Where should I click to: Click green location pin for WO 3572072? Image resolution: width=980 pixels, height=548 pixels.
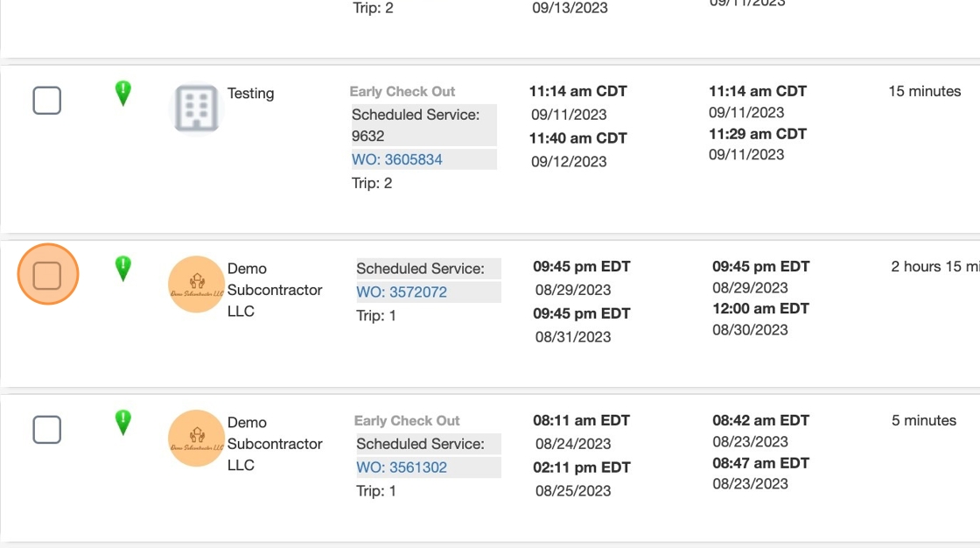click(x=123, y=268)
